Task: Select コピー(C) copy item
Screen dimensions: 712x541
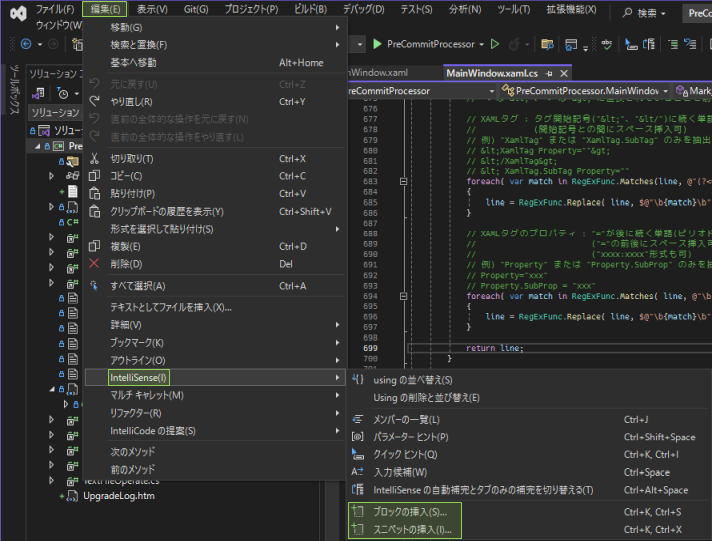Action: pos(215,176)
